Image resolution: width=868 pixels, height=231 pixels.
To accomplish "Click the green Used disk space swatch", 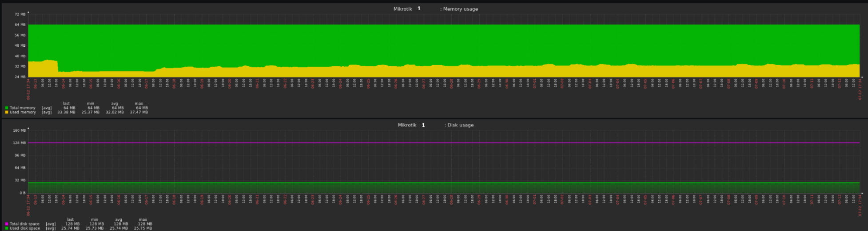I will click(x=7, y=228).
